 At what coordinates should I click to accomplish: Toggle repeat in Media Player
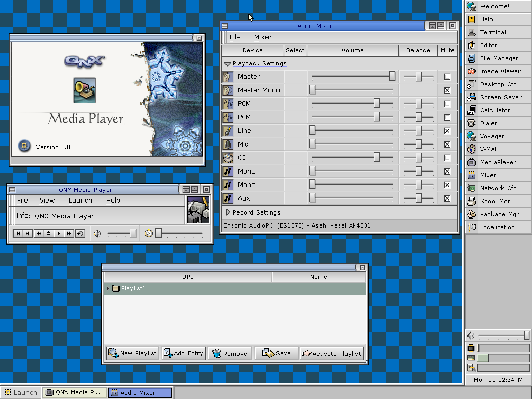tap(80, 233)
